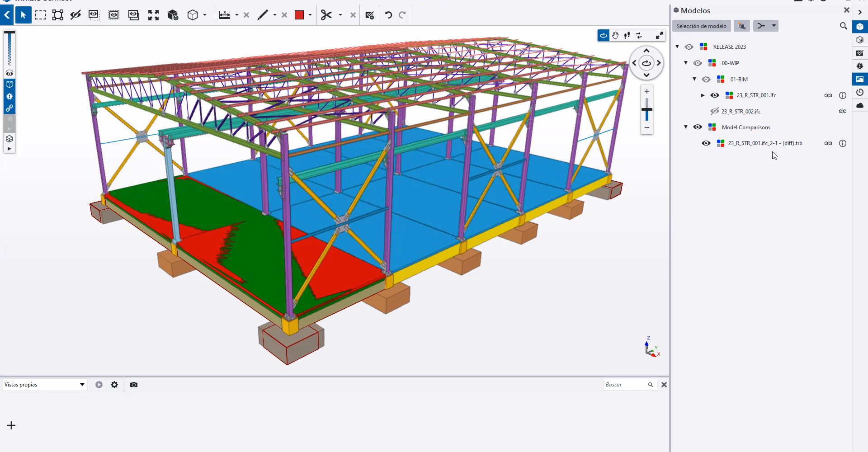Screen dimensions: 868x452
Task: Toggle visibility of RELEASE 2023
Action: pos(689,47)
